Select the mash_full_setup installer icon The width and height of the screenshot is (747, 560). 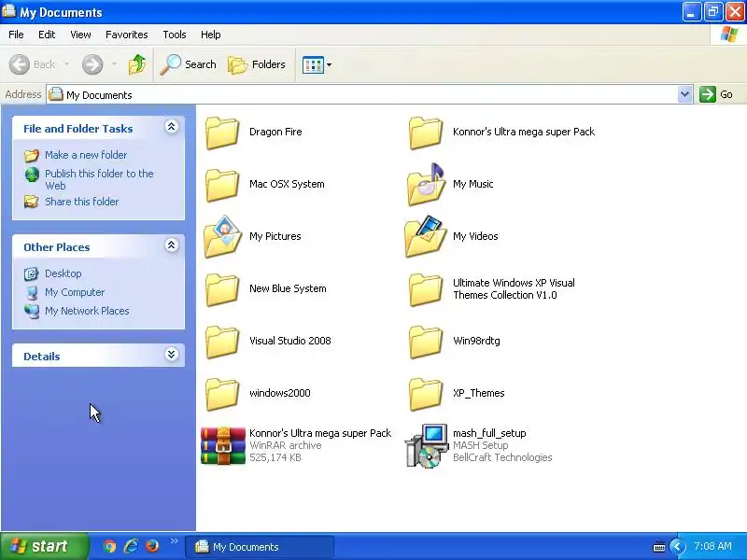point(427,446)
